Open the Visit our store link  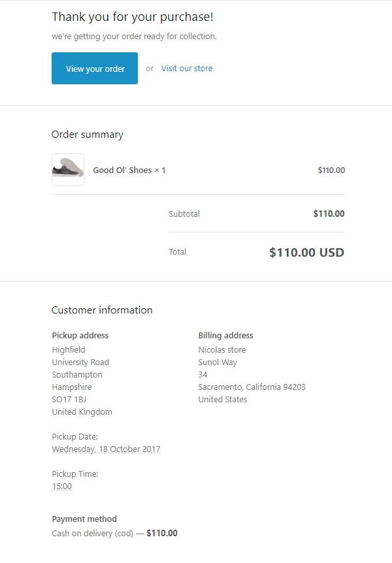click(187, 69)
